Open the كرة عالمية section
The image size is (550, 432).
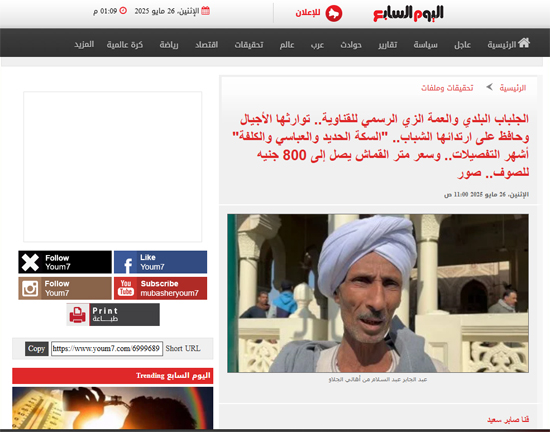click(x=125, y=45)
